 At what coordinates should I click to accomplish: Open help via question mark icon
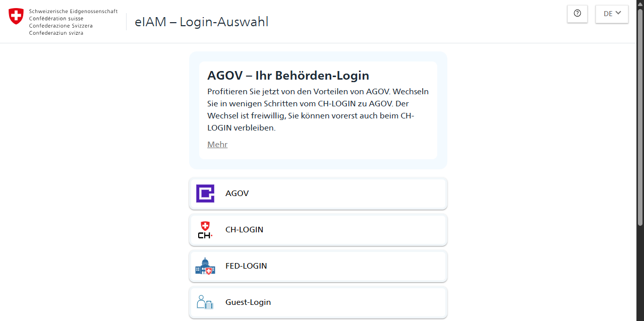pos(577,14)
